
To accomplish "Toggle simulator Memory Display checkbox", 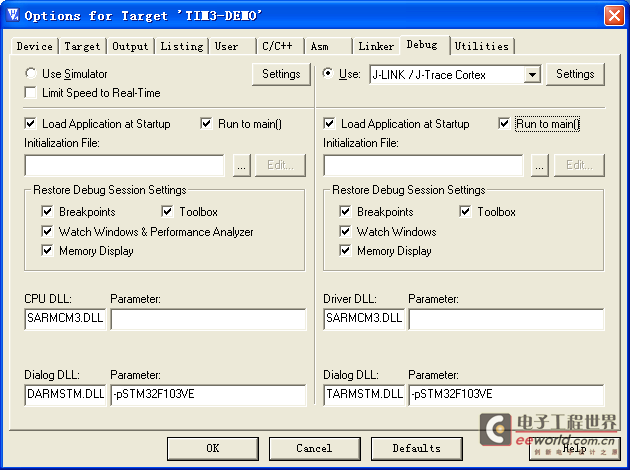I will [47, 250].
